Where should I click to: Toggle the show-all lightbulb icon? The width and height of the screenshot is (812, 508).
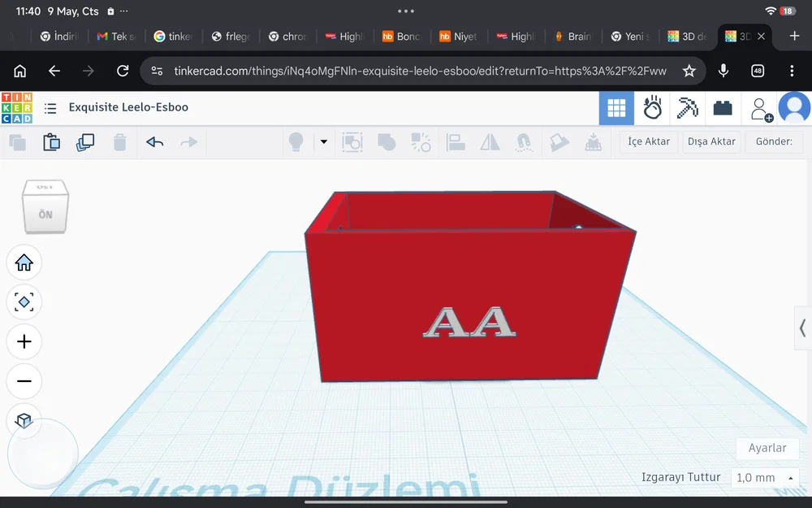click(x=296, y=142)
